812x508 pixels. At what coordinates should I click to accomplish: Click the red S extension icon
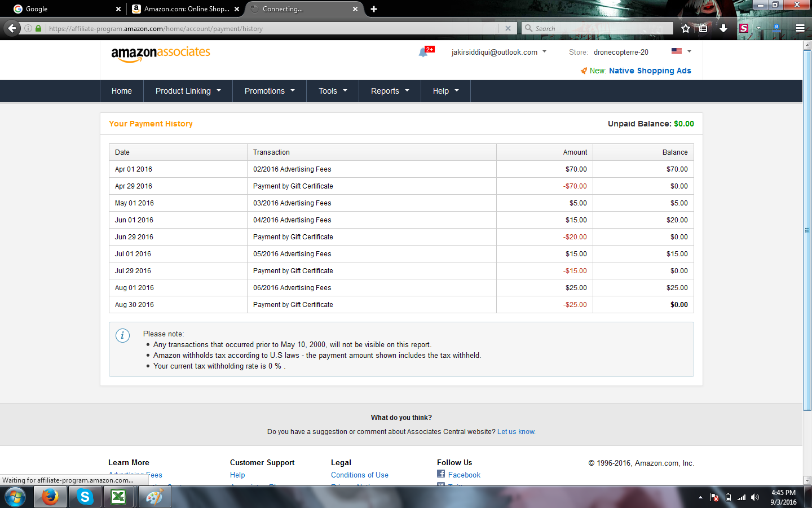click(744, 28)
